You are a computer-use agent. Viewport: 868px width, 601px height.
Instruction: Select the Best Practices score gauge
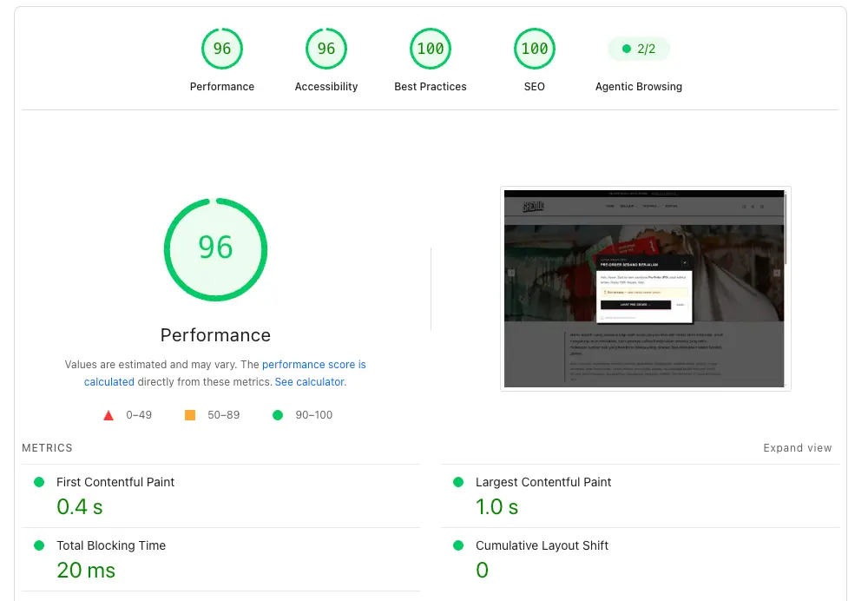pyautogui.click(x=431, y=49)
